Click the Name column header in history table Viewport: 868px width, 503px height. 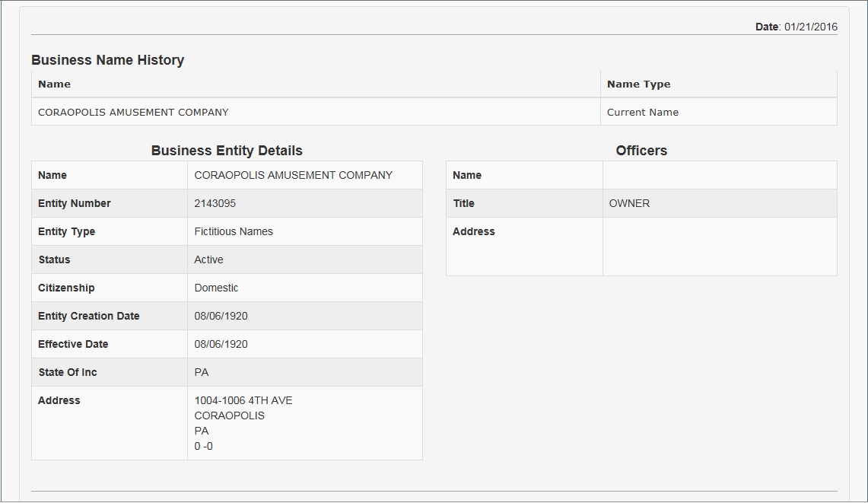click(x=54, y=84)
